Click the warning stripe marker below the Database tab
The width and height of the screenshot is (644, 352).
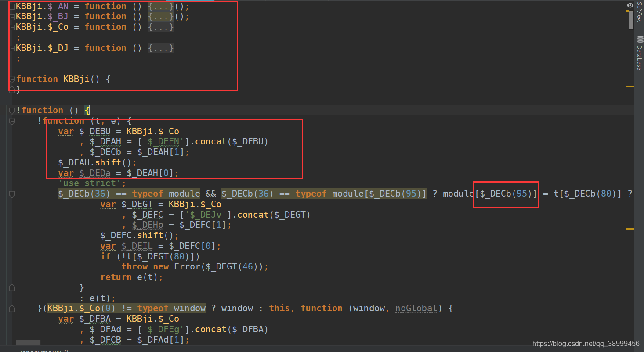630,86
